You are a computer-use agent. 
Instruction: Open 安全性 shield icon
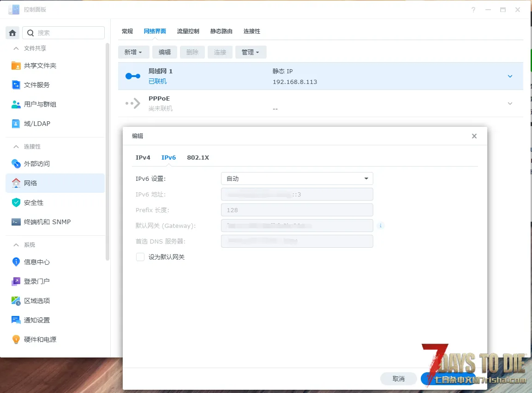pos(16,202)
